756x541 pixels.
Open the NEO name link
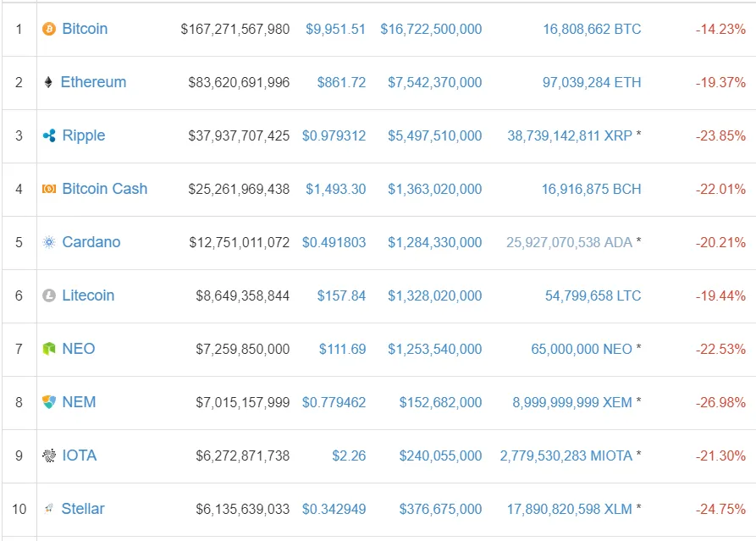point(79,349)
